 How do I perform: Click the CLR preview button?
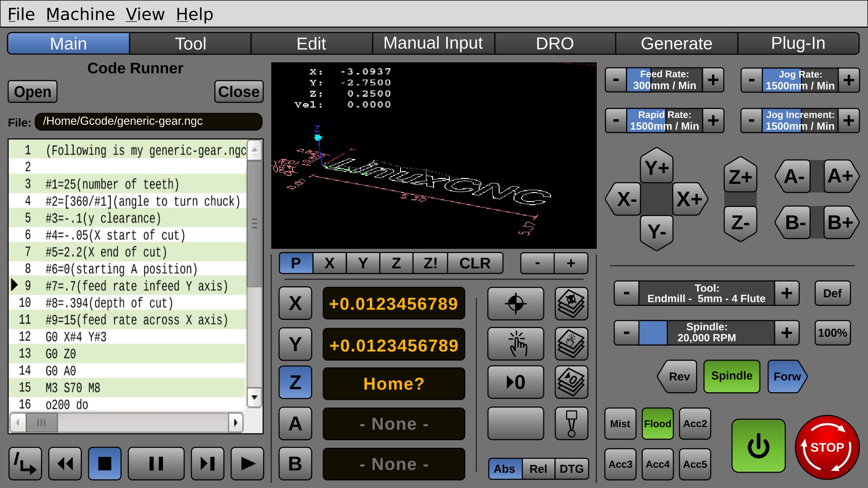(x=475, y=263)
